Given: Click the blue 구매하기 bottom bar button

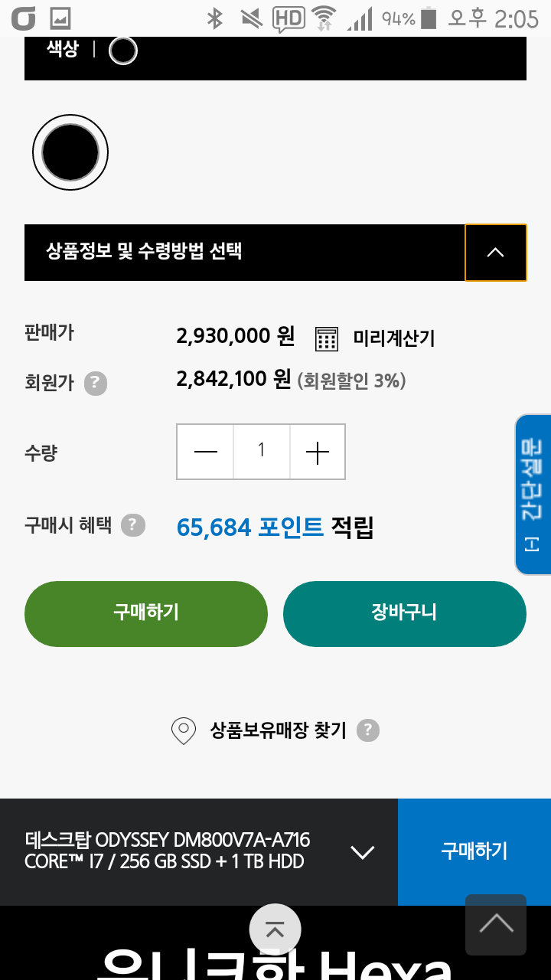Looking at the screenshot, I should (x=474, y=851).
